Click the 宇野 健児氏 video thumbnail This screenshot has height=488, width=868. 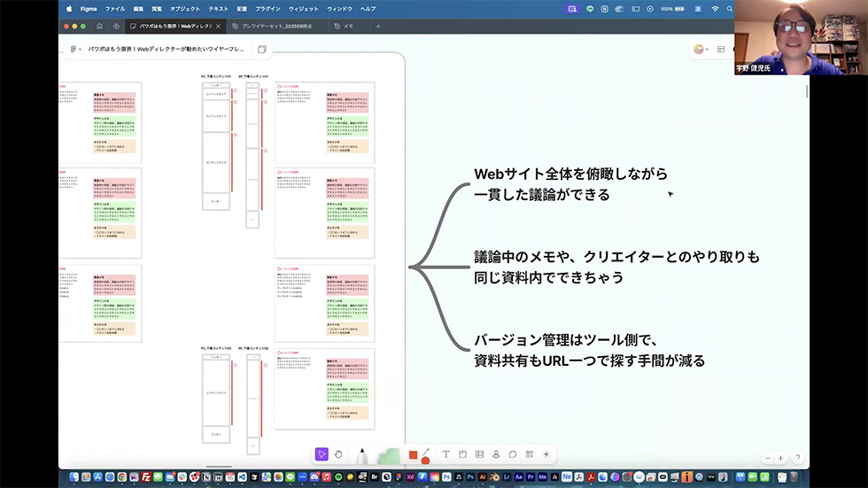tap(801, 37)
